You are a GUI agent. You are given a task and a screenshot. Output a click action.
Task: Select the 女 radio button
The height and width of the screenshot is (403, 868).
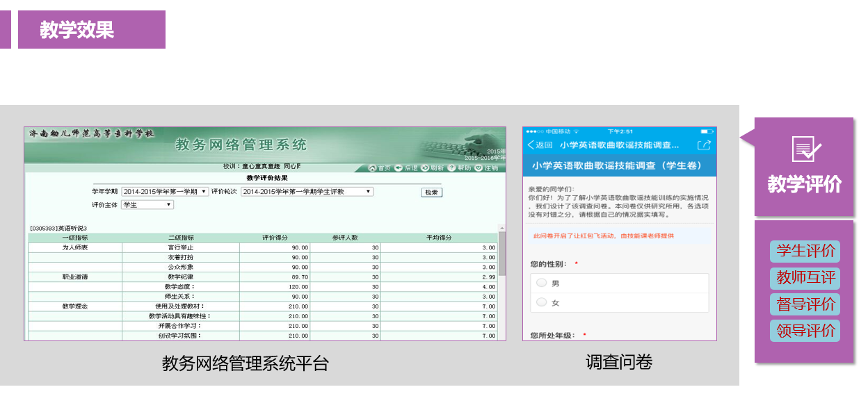pos(542,302)
